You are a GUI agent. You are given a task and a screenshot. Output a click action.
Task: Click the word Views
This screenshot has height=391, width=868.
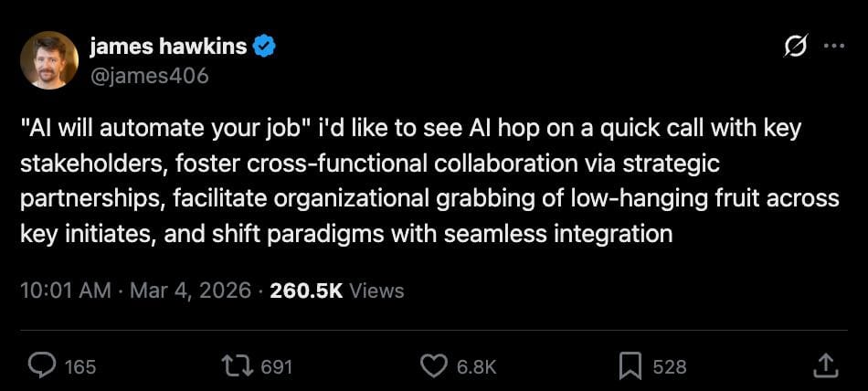376,291
